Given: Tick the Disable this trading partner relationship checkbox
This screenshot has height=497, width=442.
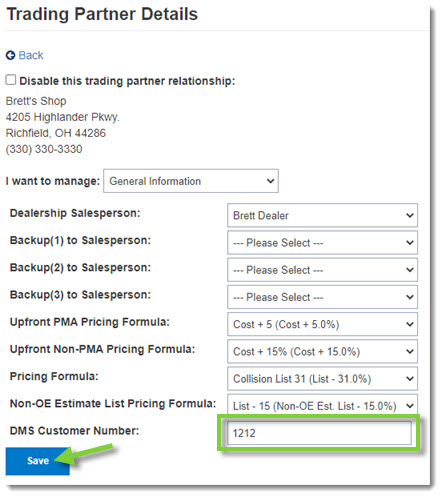Looking at the screenshot, I should [x=11, y=80].
